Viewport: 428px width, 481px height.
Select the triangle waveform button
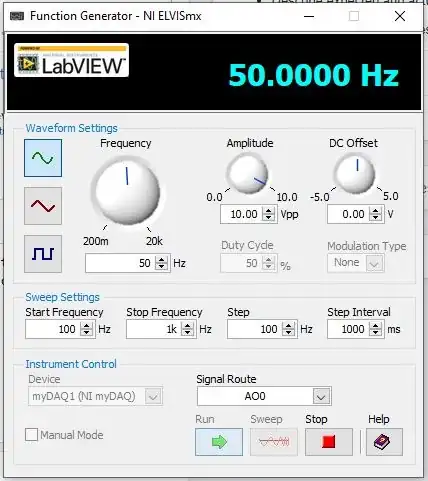click(x=43, y=206)
